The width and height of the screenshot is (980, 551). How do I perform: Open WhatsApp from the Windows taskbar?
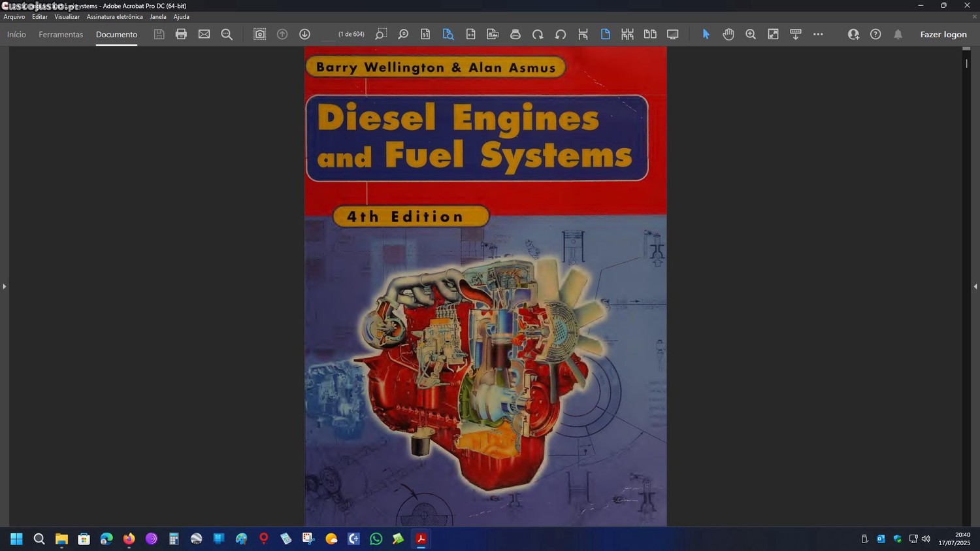[376, 539]
